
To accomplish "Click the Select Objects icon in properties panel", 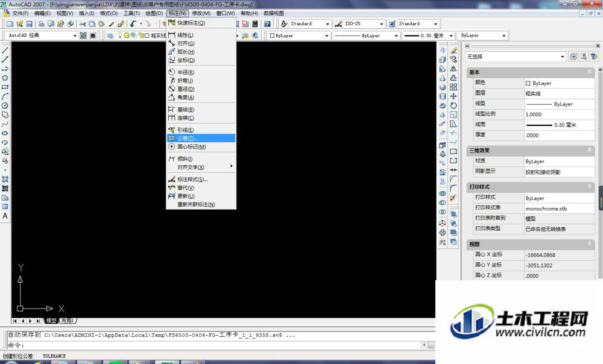I will [584, 57].
